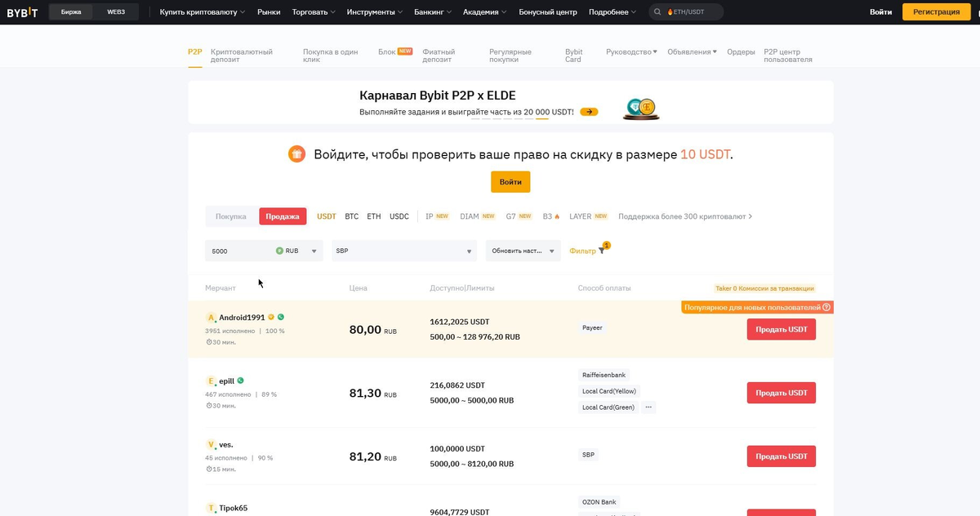Open P2P центр пользователя tab

point(788,56)
